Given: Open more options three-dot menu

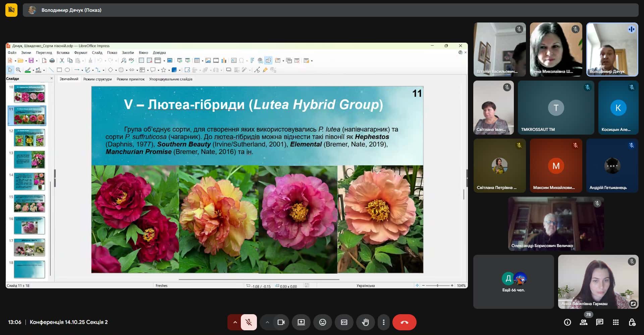Looking at the screenshot, I should [x=383, y=322].
